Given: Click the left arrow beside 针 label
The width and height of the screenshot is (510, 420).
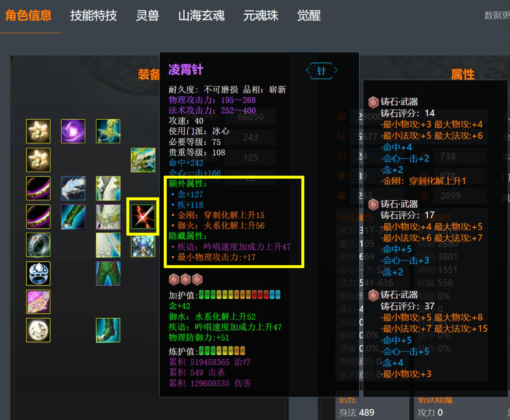Looking at the screenshot, I should coord(308,70).
